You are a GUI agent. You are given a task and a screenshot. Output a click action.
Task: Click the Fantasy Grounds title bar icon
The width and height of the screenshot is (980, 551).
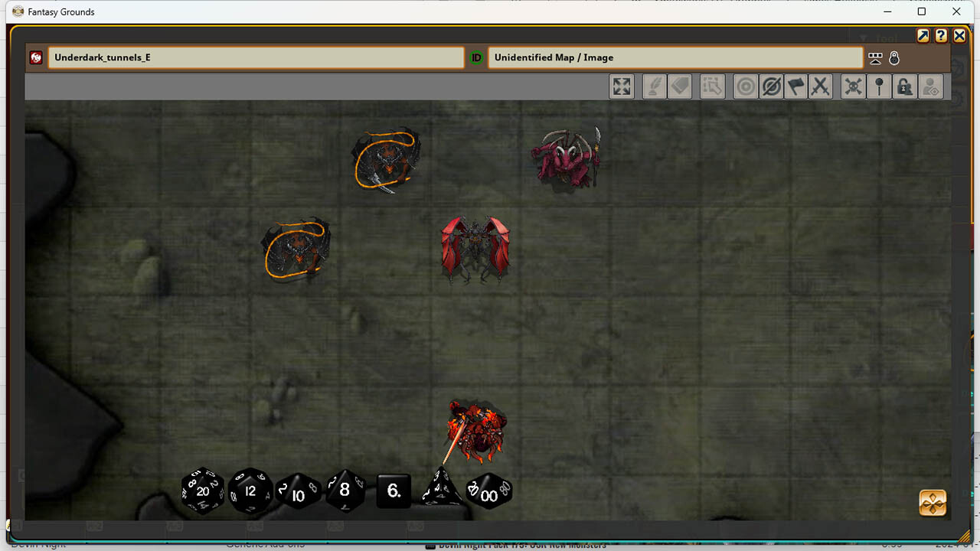[18, 11]
